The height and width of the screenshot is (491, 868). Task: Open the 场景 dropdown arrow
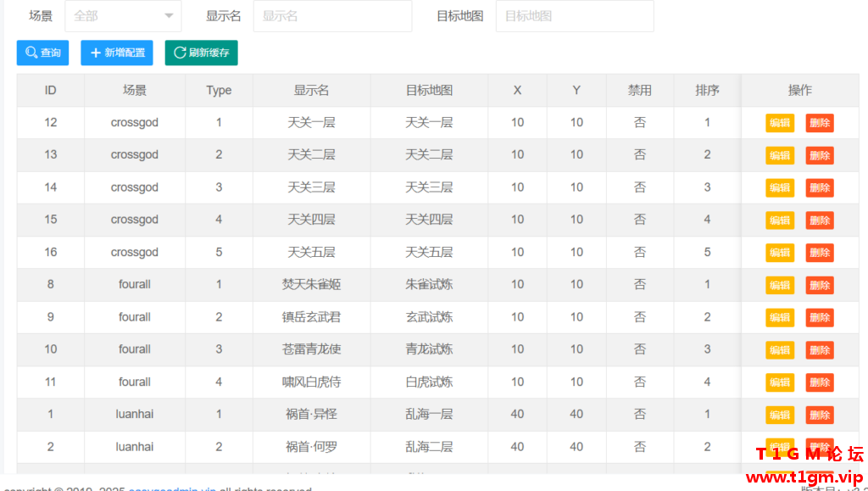point(169,16)
